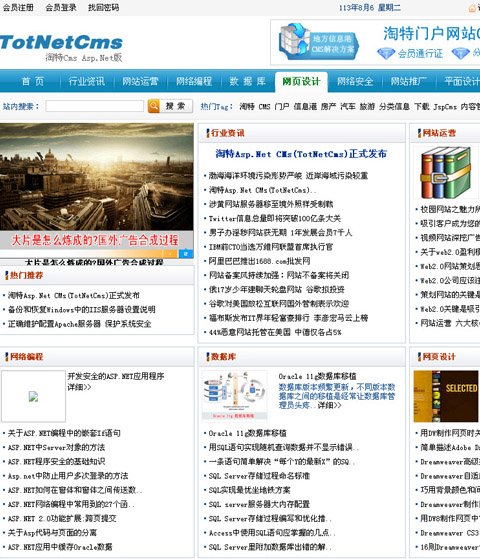Click the cube graphic in the banner ad
The image size is (480, 559).
click(x=294, y=41)
